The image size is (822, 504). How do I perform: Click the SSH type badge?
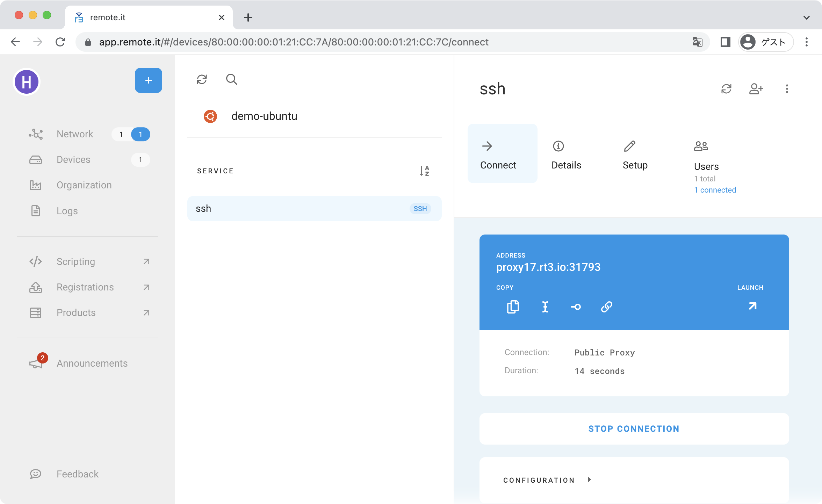point(420,209)
